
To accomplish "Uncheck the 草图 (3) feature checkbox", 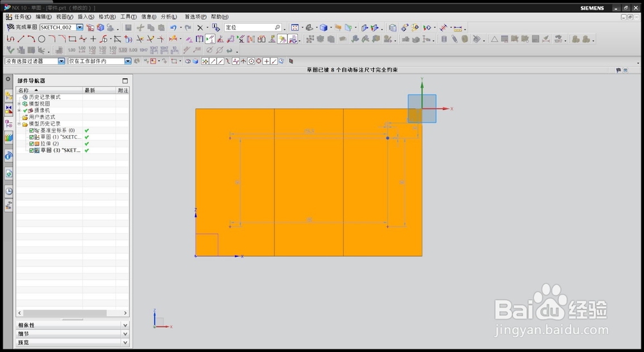I will tap(31, 151).
